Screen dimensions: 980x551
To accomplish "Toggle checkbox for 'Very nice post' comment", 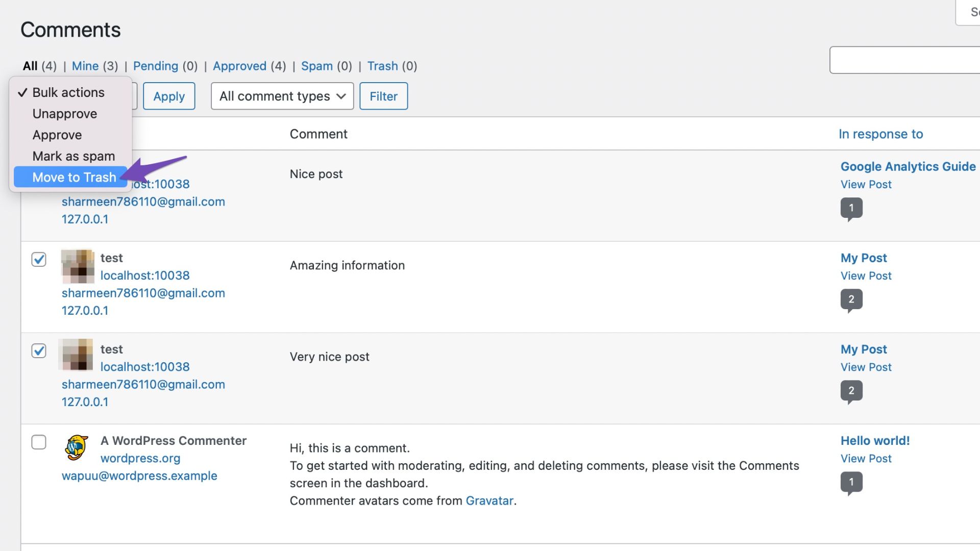I will tap(38, 350).
